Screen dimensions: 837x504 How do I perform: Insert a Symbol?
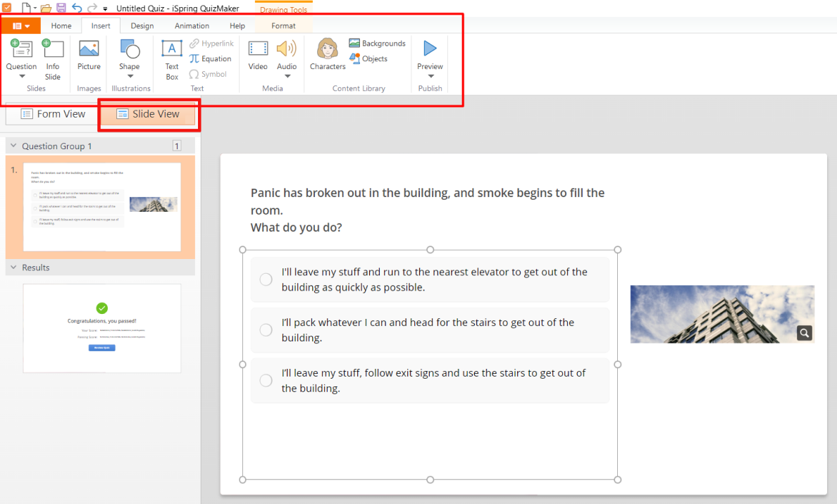tap(208, 74)
